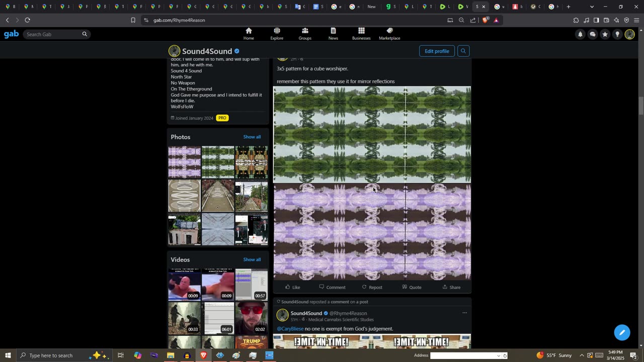The height and width of the screenshot is (362, 644).
Task: Switch to the tab labeled New
Action: click(x=371, y=7)
